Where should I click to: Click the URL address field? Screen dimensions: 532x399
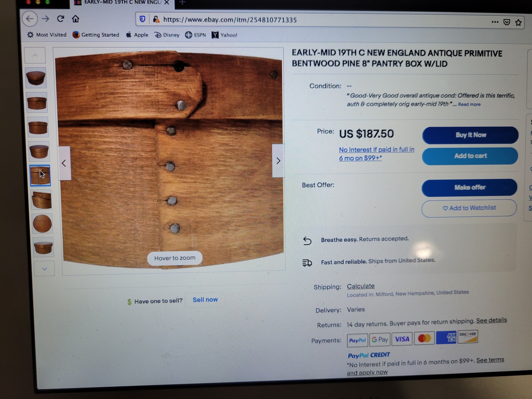click(x=313, y=20)
